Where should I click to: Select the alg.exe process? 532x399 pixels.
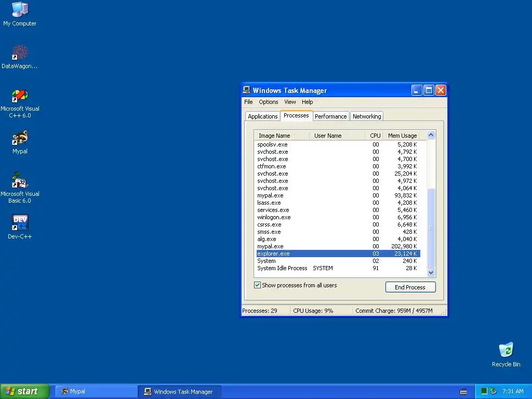click(x=338, y=239)
